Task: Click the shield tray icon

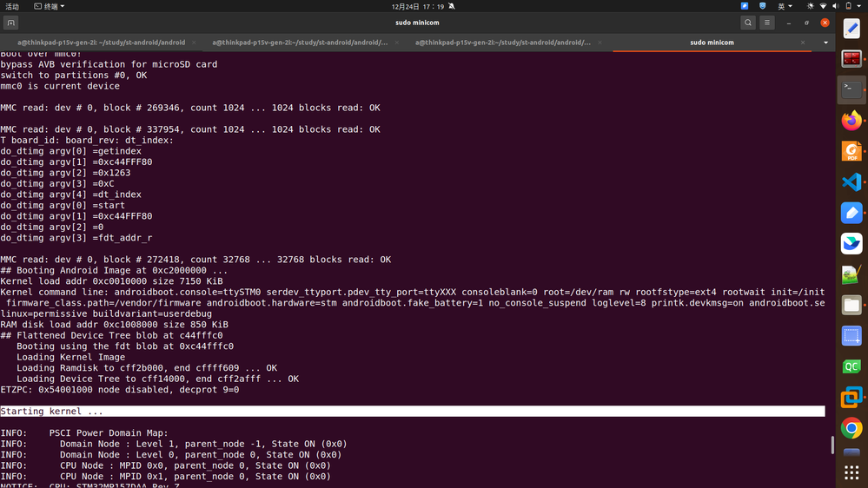Action: pos(762,6)
